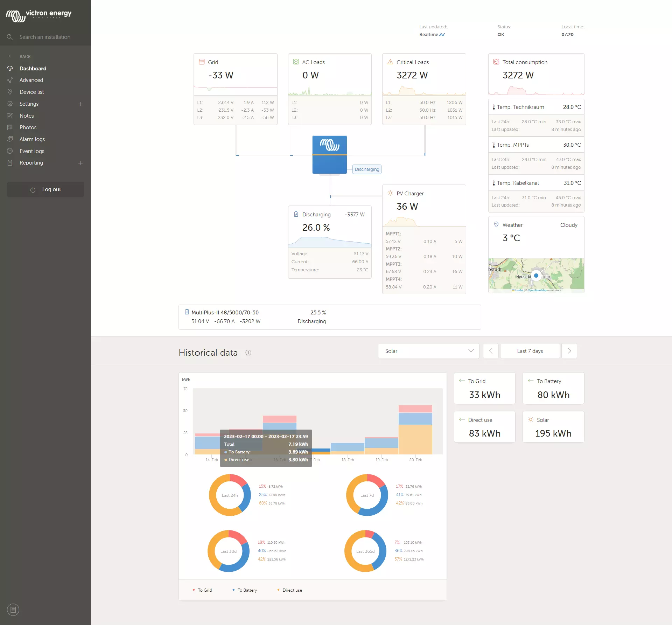The image size is (672, 626).
Task: Click the Realtime update indicator icon
Action: point(442,35)
